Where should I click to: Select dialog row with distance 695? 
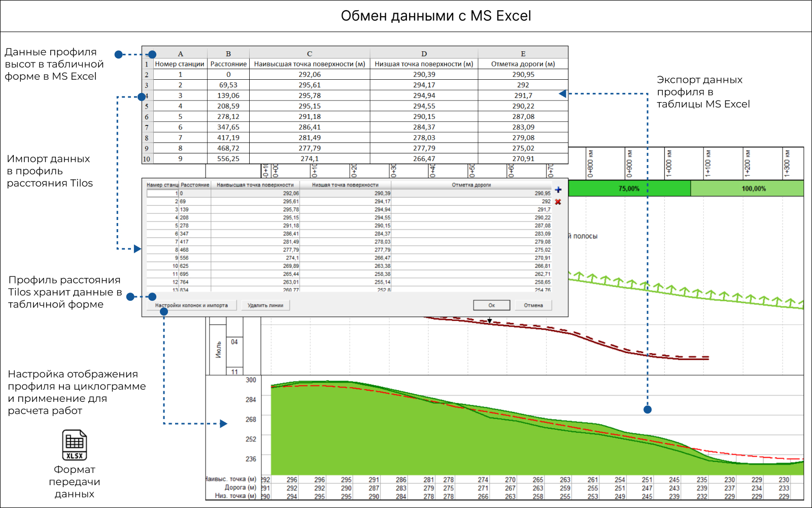349,274
